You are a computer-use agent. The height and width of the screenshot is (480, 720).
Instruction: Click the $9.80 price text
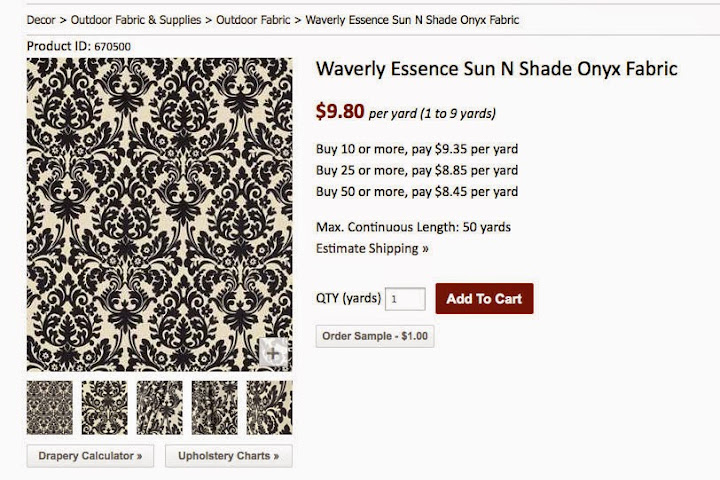pos(340,112)
